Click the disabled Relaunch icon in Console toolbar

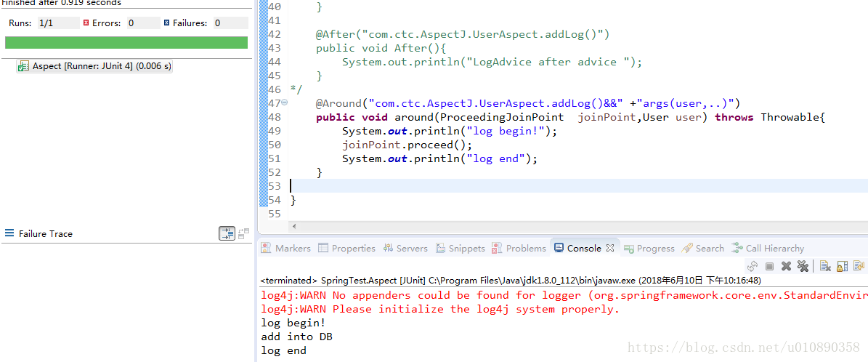(x=752, y=266)
